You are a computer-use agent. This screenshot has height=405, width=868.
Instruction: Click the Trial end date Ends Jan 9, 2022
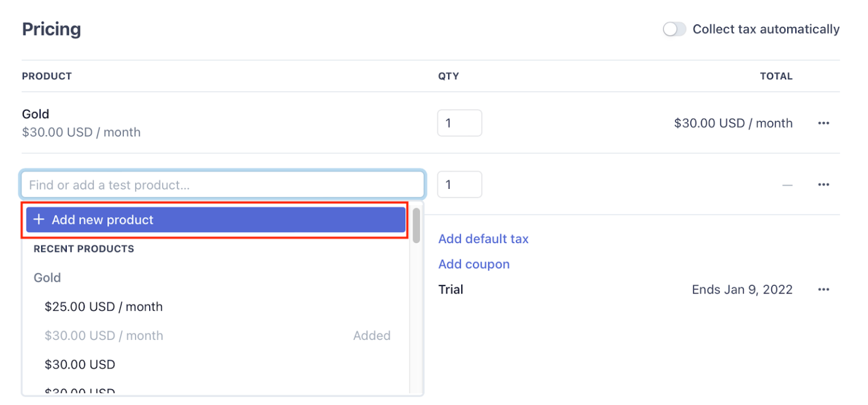coord(742,289)
